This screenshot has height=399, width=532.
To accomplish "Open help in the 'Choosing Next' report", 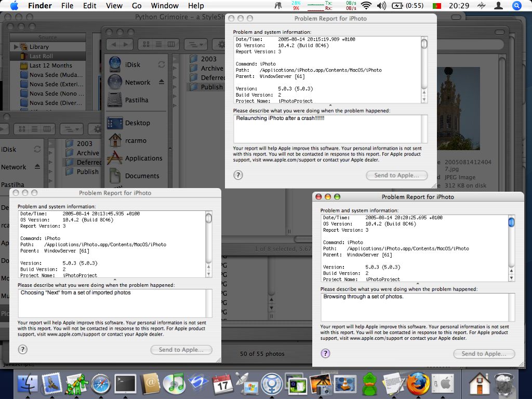I will tap(22, 349).
